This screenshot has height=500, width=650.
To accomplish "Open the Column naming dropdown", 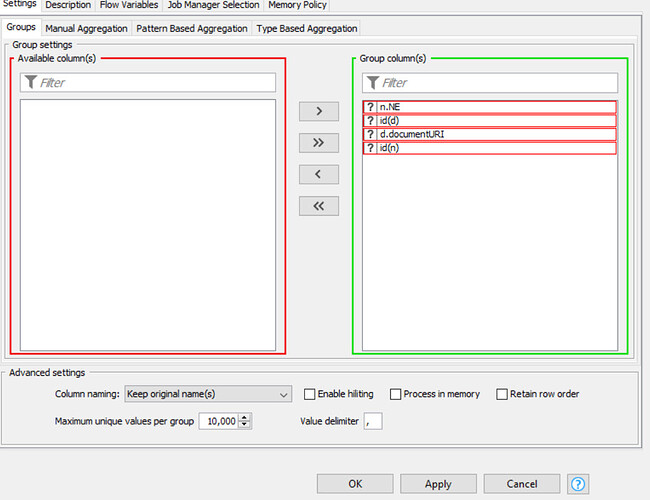I will coord(208,394).
